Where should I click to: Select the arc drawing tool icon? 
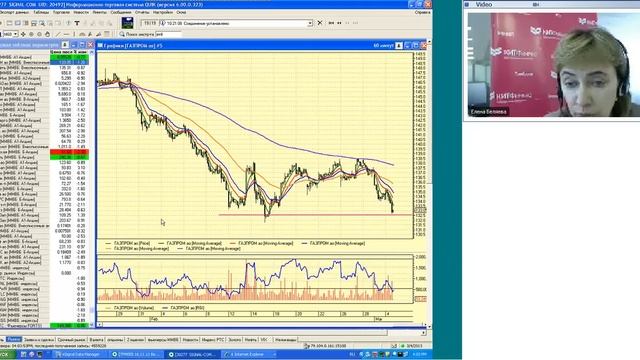(82, 34)
